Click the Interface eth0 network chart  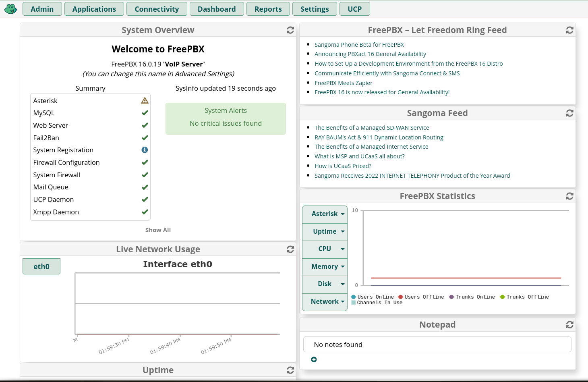(177, 303)
